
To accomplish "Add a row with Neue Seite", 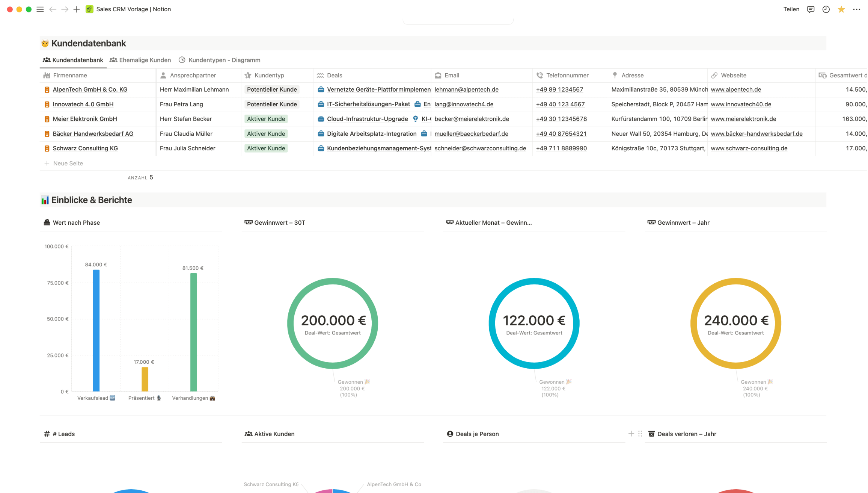I will coord(64,163).
